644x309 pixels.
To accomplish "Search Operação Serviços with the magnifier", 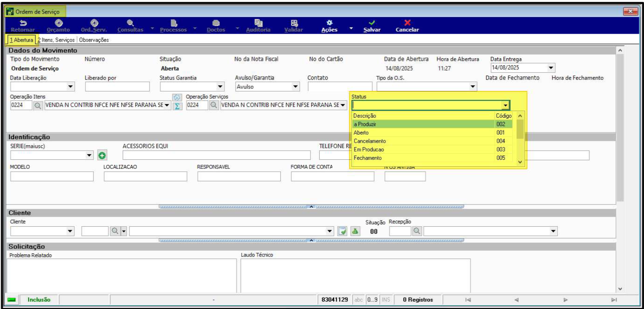I will (214, 105).
